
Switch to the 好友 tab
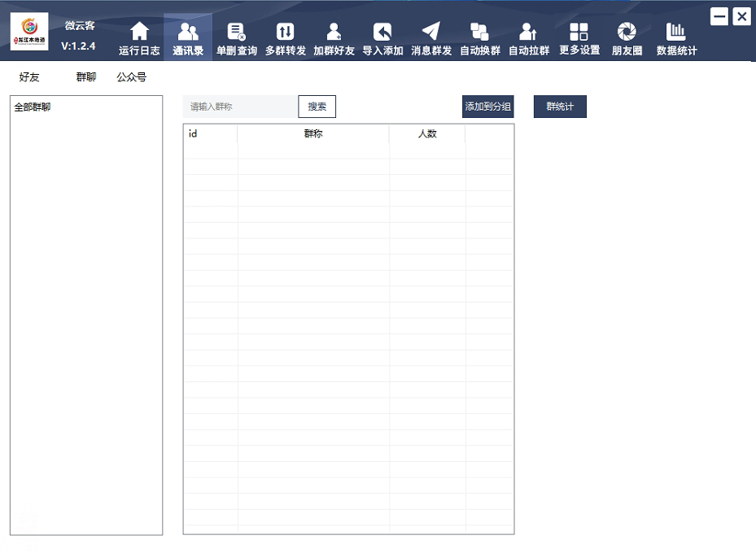(29, 77)
